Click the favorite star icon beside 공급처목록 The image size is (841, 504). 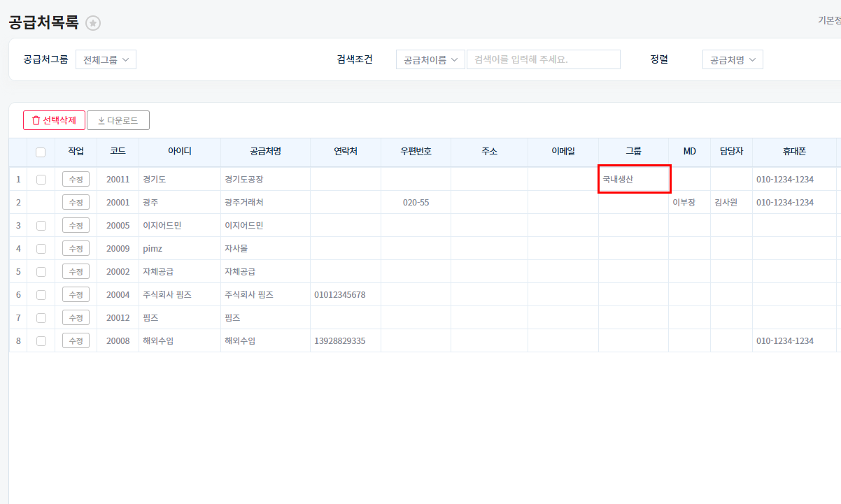pyautogui.click(x=93, y=23)
